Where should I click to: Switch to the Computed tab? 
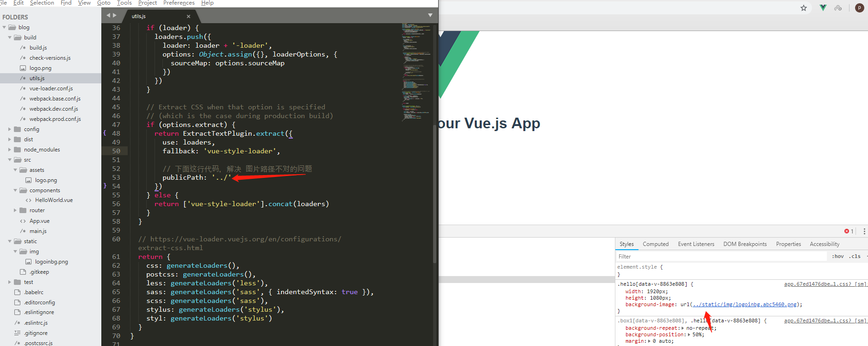point(656,244)
